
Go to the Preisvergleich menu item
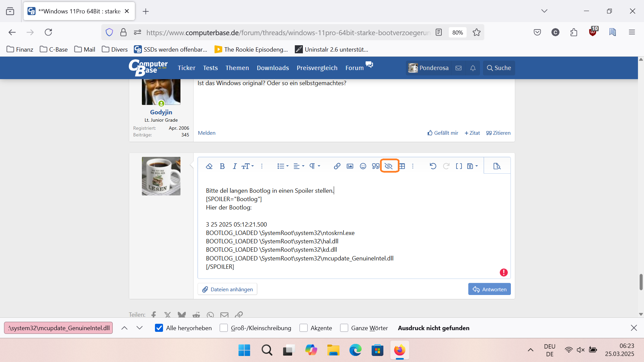tap(317, 68)
